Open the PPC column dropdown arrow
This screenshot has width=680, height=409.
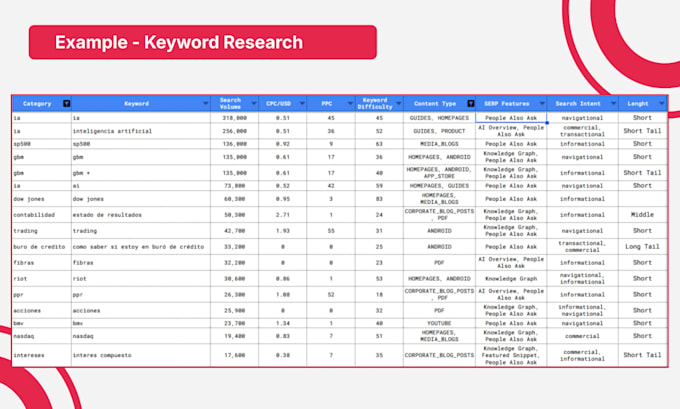[350, 103]
